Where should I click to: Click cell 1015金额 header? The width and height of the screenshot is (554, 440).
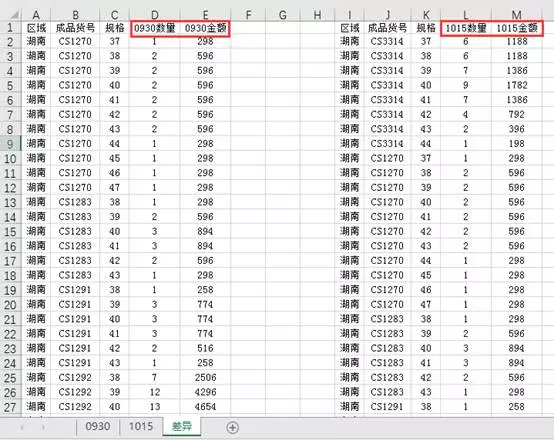coord(517,28)
